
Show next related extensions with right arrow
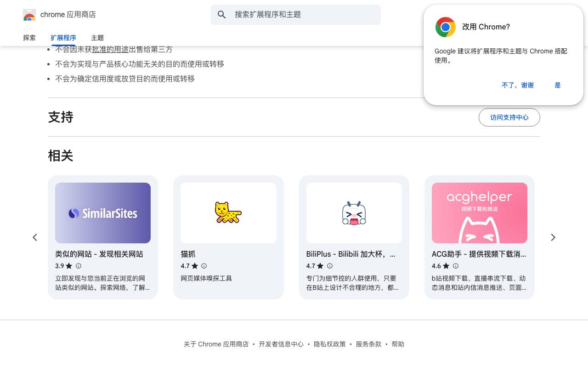click(553, 237)
